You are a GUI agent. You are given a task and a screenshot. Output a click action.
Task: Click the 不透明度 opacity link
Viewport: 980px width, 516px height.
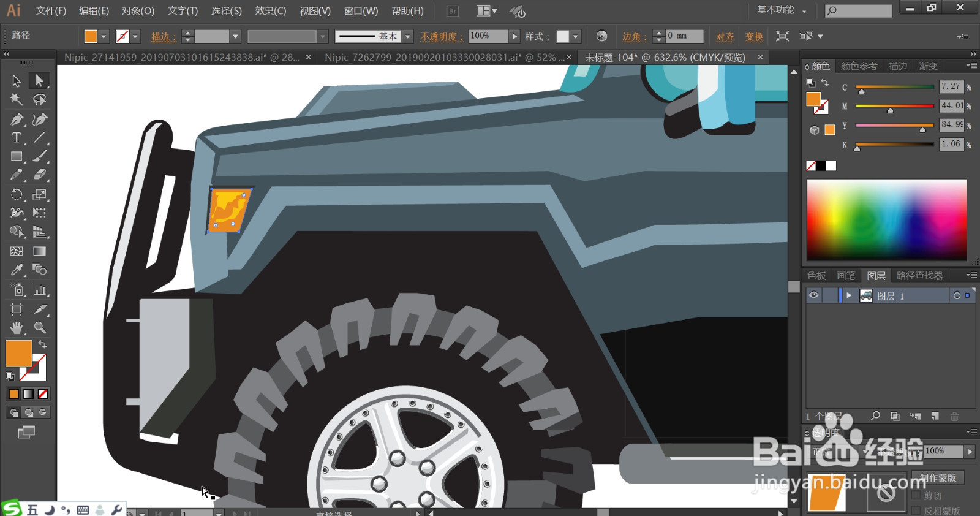pos(442,37)
